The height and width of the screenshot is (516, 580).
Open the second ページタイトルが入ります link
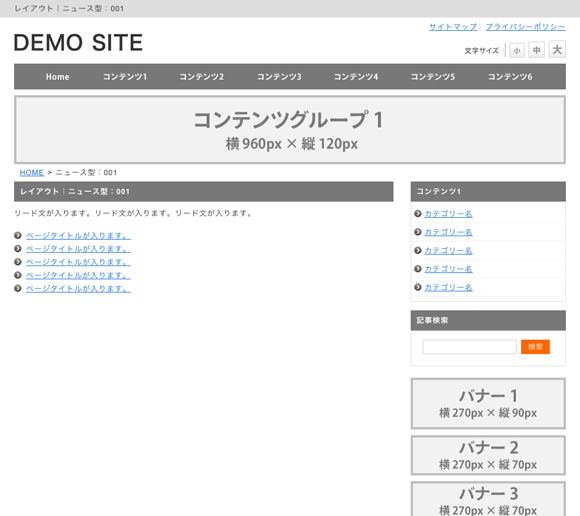[x=78, y=249]
